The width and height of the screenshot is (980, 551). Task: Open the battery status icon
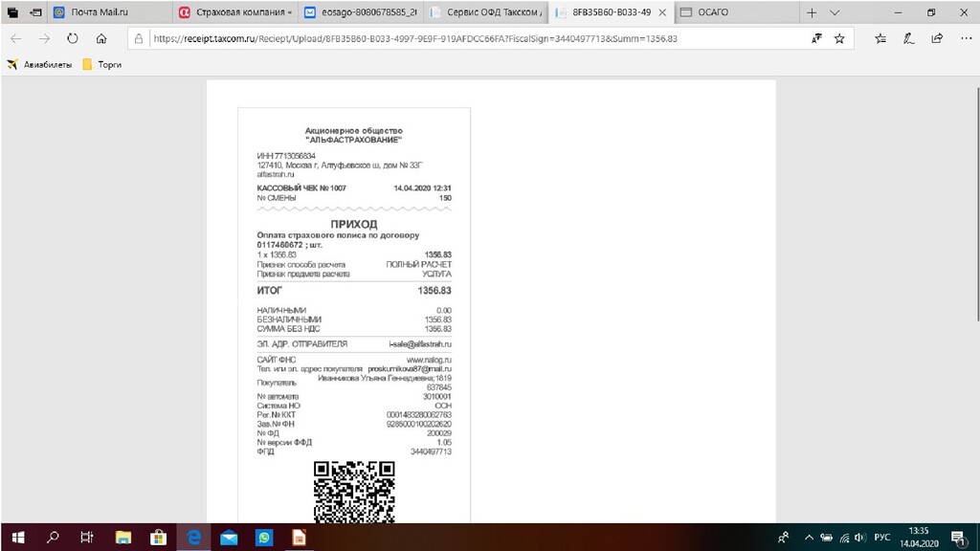click(x=826, y=538)
